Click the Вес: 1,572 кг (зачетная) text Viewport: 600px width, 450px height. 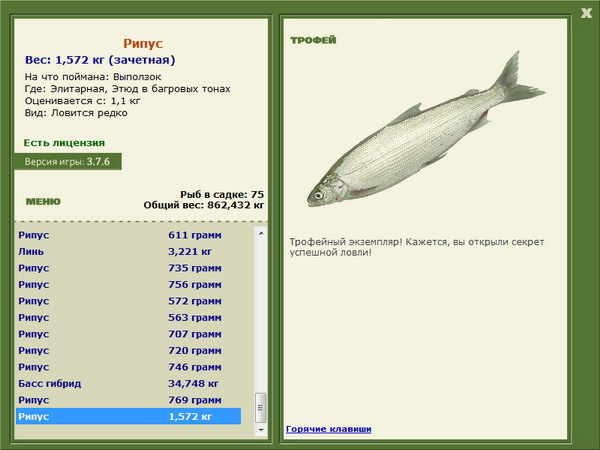point(100,60)
